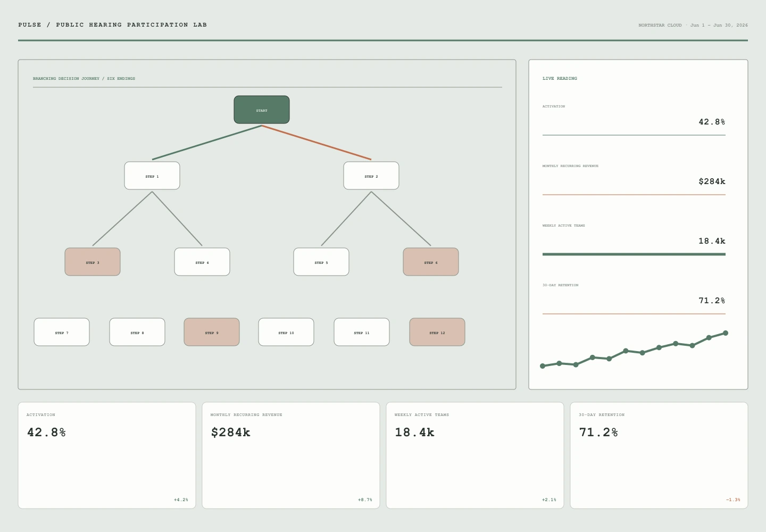Click the Step 7 ending box

point(62,332)
